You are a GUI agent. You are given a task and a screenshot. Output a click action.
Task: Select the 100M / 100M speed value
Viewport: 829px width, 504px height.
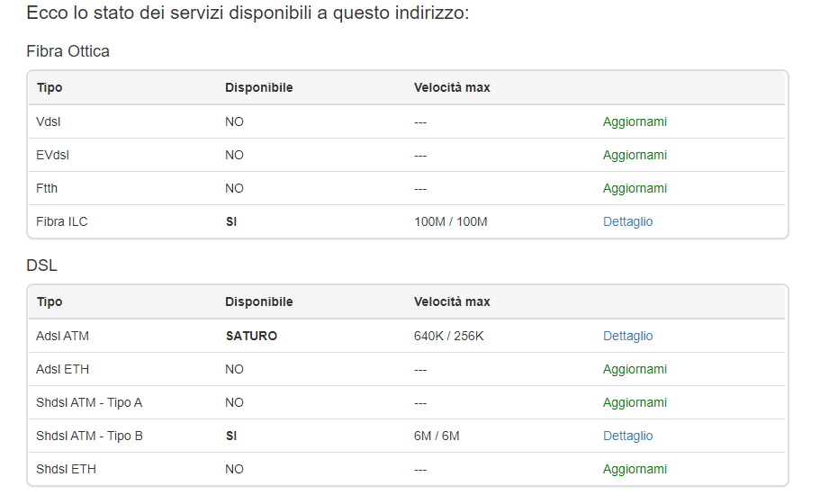450,221
